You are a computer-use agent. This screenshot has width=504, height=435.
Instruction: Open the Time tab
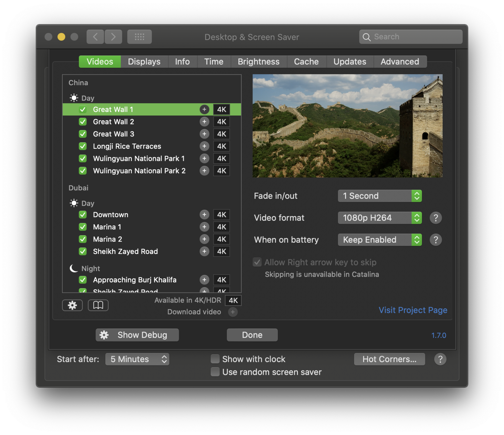point(214,62)
